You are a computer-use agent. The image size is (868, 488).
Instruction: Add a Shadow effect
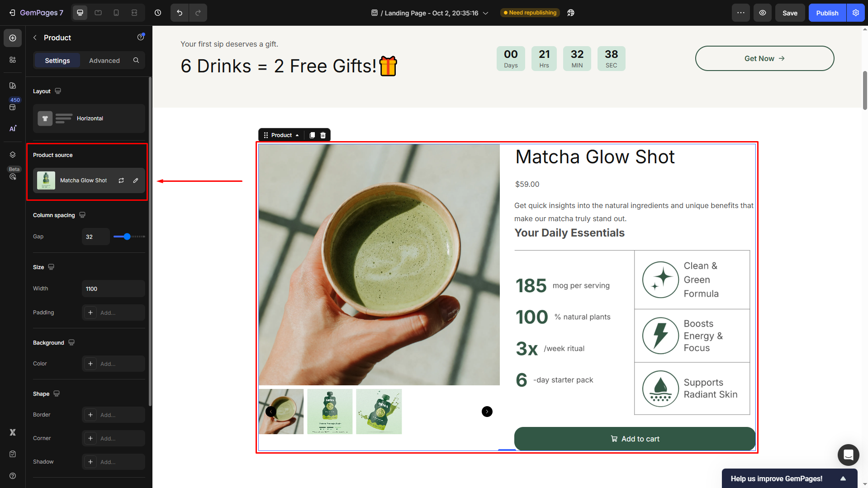pos(114,462)
